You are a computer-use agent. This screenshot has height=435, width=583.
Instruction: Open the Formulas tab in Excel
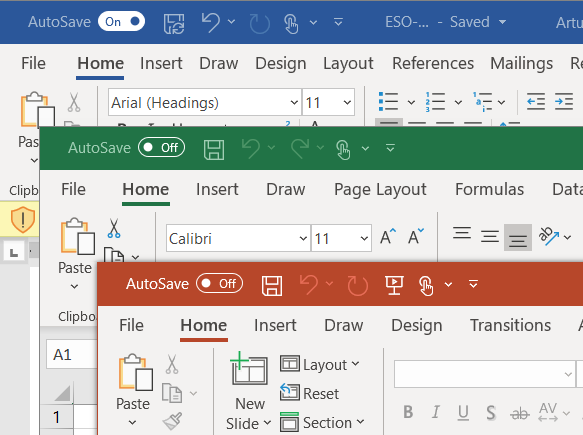(489, 189)
